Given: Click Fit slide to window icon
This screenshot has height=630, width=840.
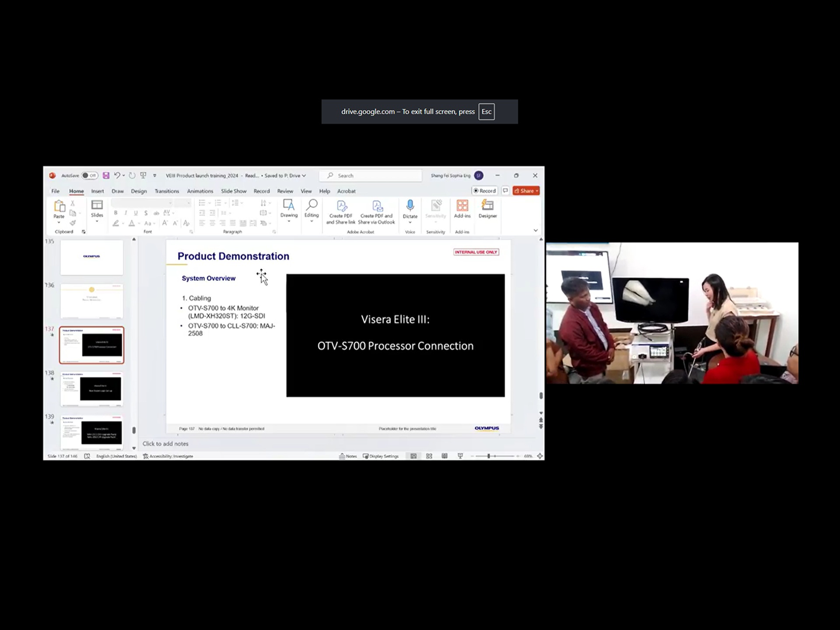Looking at the screenshot, I should (x=540, y=456).
